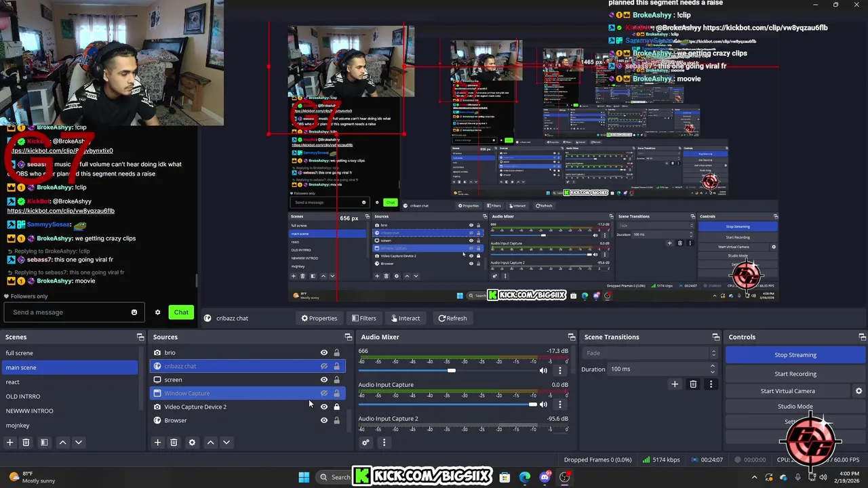Click the Start Recording button
This screenshot has width=868, height=488.
coord(795,374)
